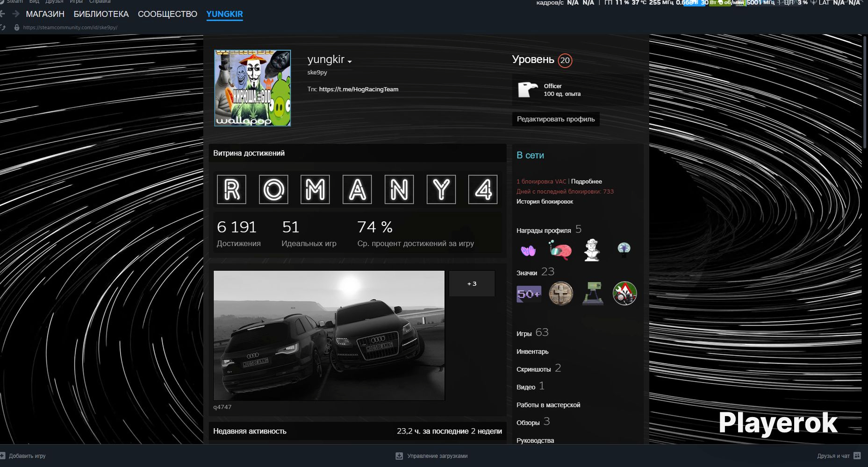Screen dimensions: 868x467
Task: Open the МАГАЗИН tab
Action: 45,14
